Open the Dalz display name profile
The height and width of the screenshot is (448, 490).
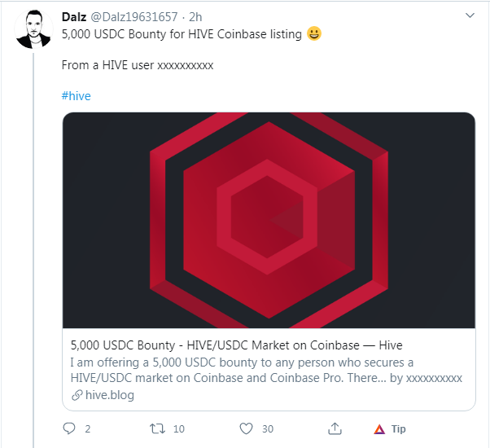coord(74,17)
